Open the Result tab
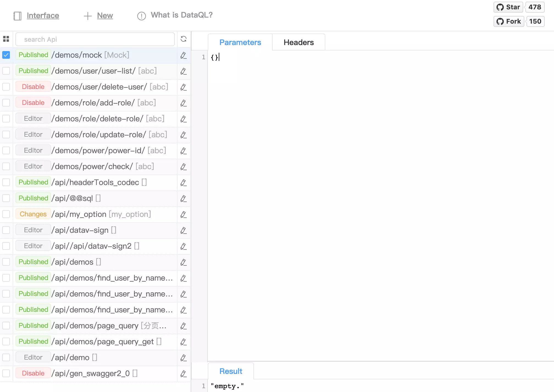The width and height of the screenshot is (554, 392). pyautogui.click(x=231, y=371)
